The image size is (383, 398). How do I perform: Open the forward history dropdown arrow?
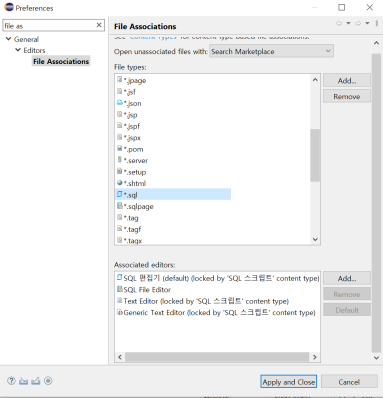point(367,23)
